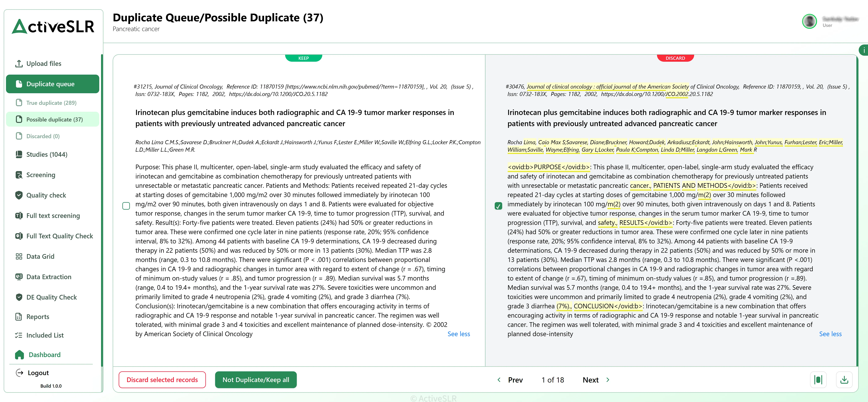Click the Reports document icon
The width and height of the screenshot is (868, 402).
19,317
